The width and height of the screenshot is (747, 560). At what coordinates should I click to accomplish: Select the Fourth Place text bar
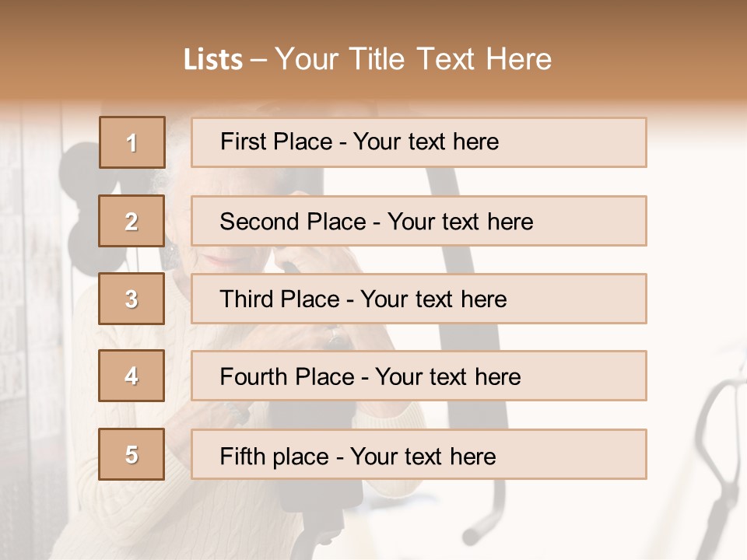click(x=419, y=376)
